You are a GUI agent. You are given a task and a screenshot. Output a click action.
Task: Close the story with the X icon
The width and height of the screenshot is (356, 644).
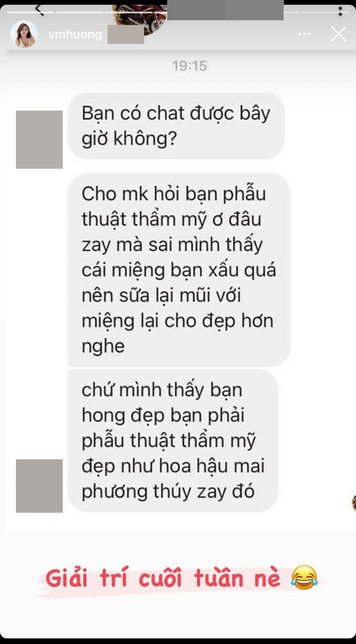[338, 34]
